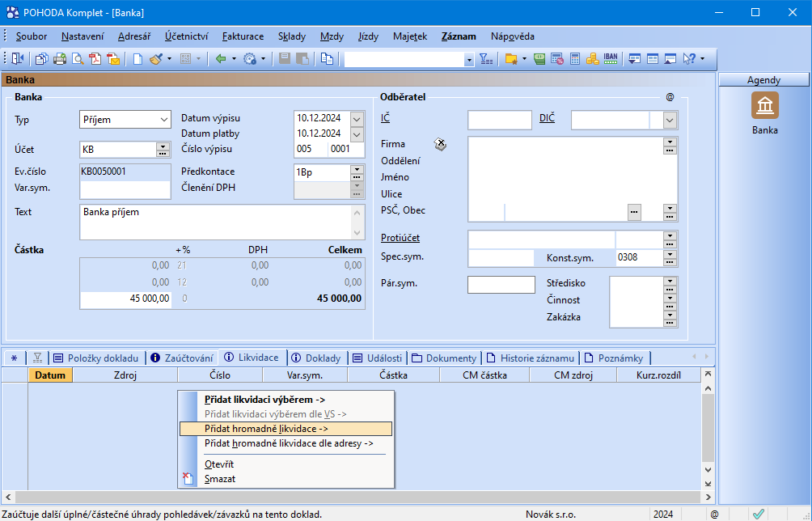Create new blank record icon
This screenshot has height=521, width=812.
pyautogui.click(x=137, y=59)
